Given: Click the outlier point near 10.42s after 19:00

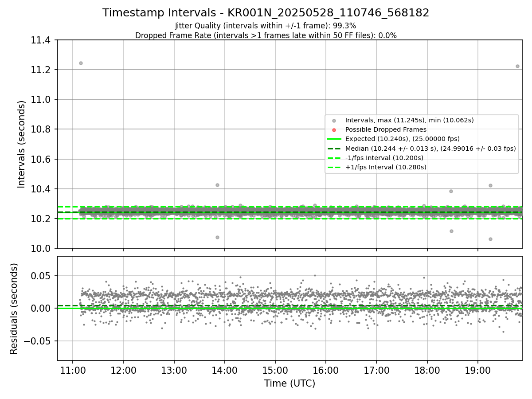Looking at the screenshot, I should (490, 185).
